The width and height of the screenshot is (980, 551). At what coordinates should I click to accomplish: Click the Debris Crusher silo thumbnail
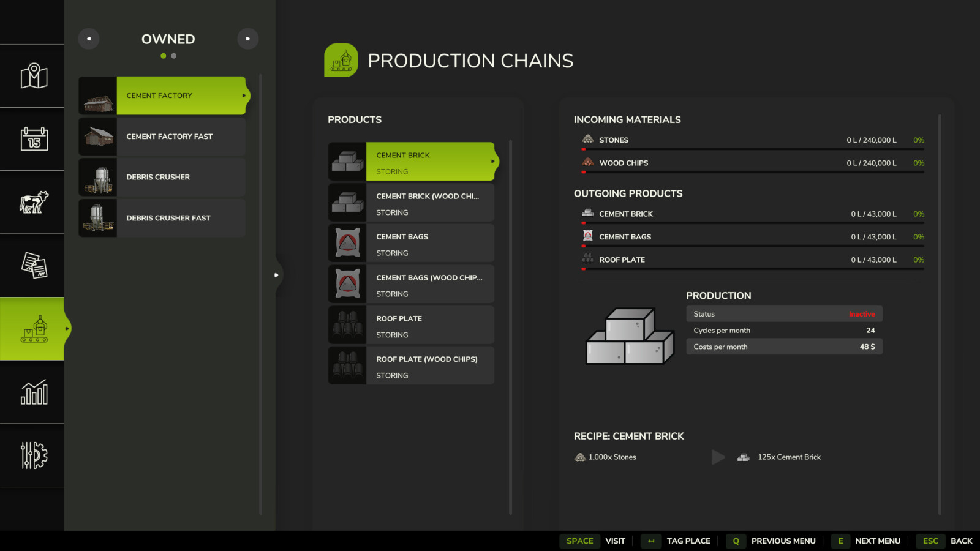tap(98, 178)
